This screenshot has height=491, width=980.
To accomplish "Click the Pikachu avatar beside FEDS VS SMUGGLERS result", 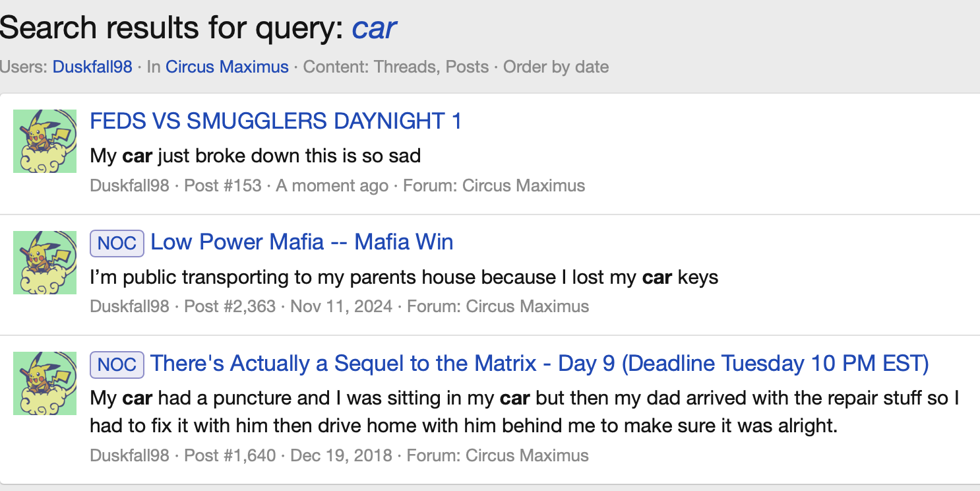I will pos(45,141).
